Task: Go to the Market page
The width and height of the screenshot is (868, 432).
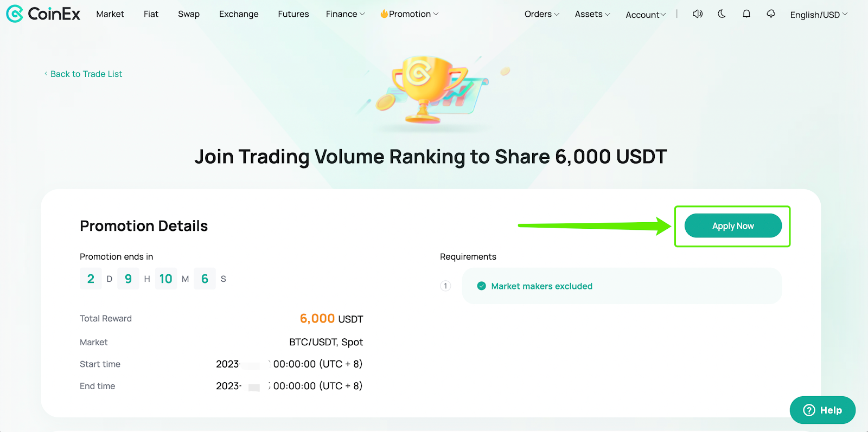Action: pyautogui.click(x=110, y=14)
